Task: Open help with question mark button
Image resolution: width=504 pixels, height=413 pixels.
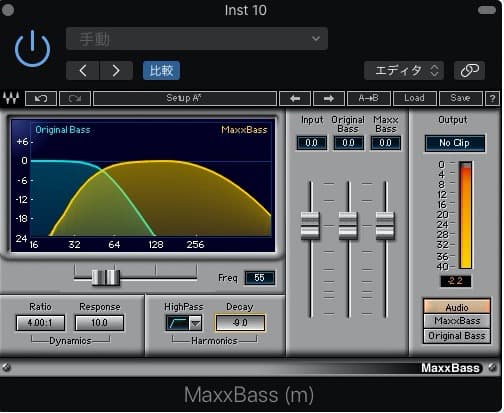Action: (492, 99)
